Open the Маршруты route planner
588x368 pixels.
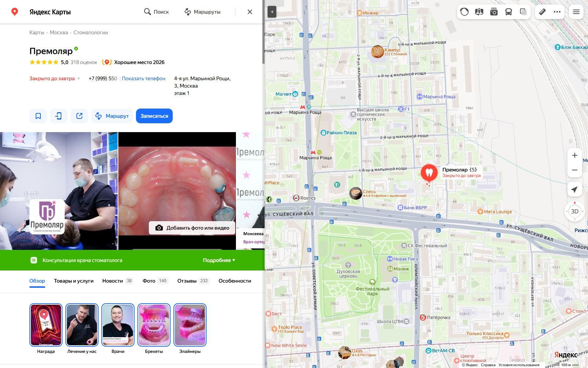click(x=202, y=12)
